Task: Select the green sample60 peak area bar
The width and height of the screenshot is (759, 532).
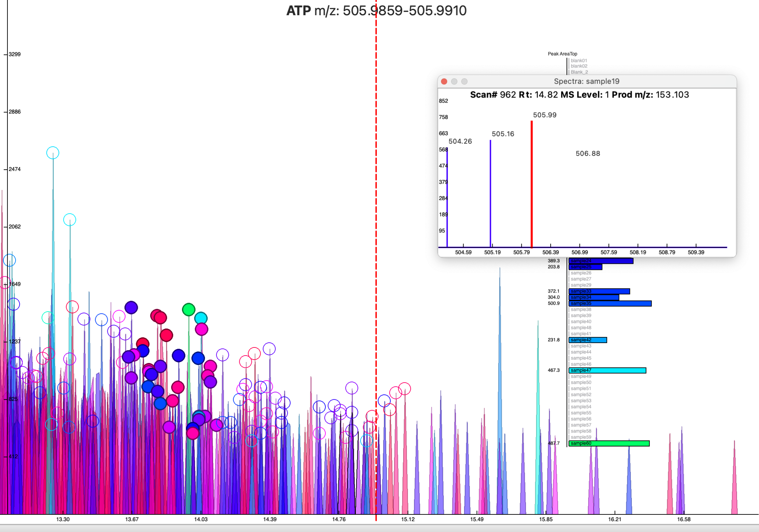Action: [x=609, y=443]
